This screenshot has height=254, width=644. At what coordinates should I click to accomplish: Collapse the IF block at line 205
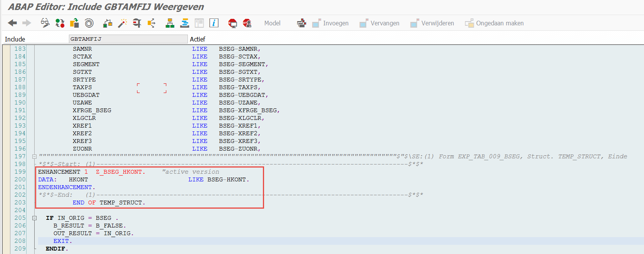point(34,218)
